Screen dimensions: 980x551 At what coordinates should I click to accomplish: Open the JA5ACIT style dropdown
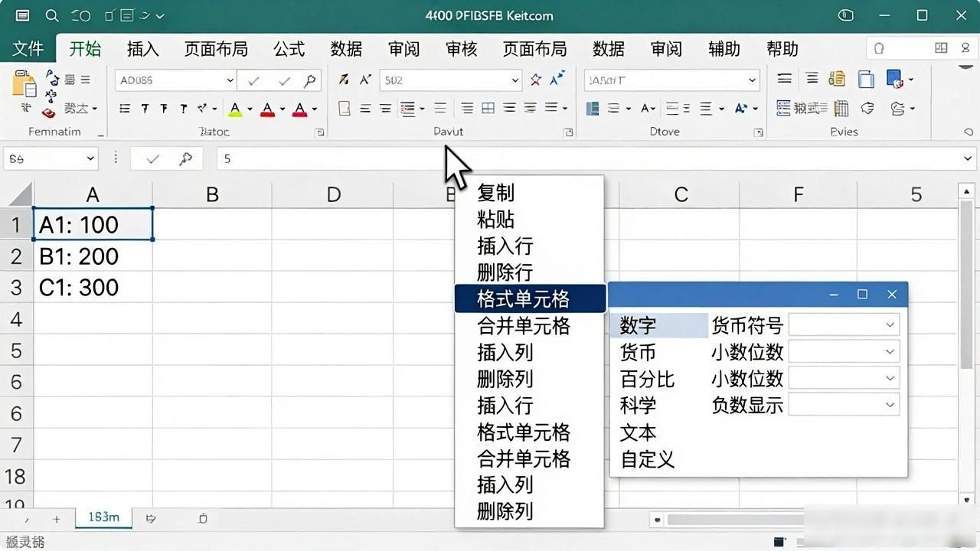[752, 80]
